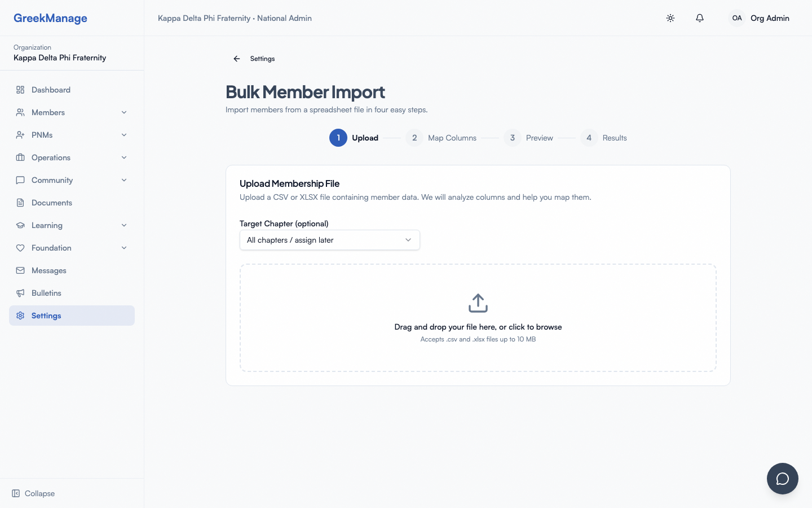Open the Target Chapter dropdown

pyautogui.click(x=329, y=240)
